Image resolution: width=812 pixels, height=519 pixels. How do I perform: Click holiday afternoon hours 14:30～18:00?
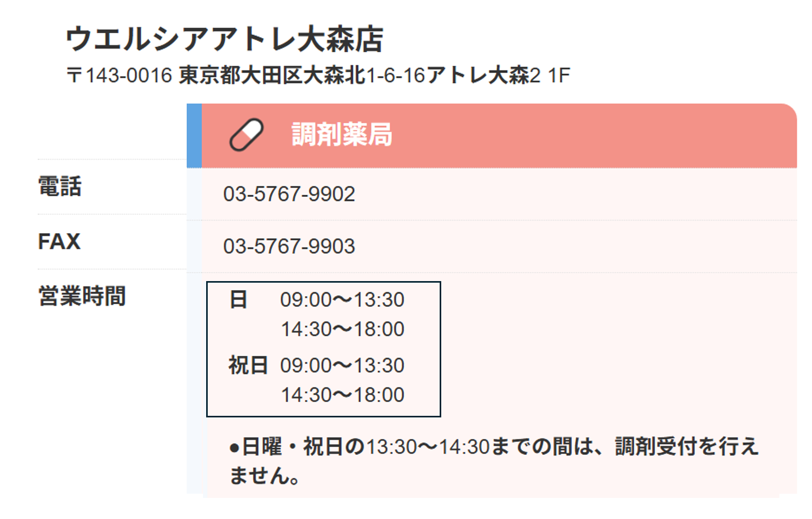(342, 395)
